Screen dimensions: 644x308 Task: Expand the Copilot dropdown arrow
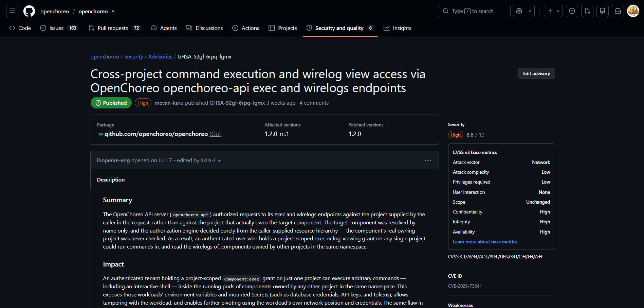[530, 11]
